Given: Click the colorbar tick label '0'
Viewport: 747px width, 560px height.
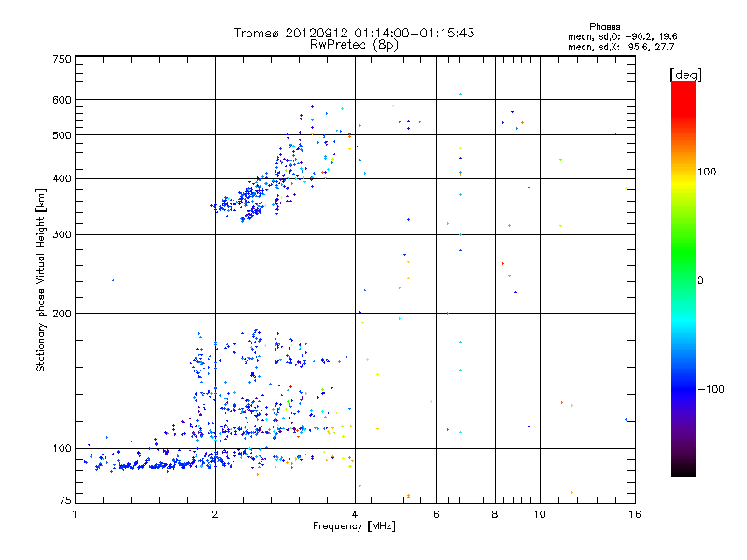Looking at the screenshot, I should tap(699, 281).
